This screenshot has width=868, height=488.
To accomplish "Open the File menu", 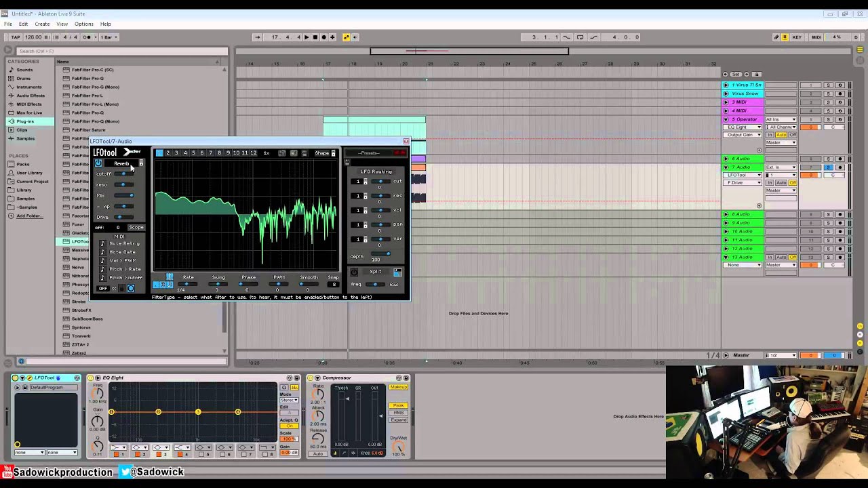I will tap(8, 24).
